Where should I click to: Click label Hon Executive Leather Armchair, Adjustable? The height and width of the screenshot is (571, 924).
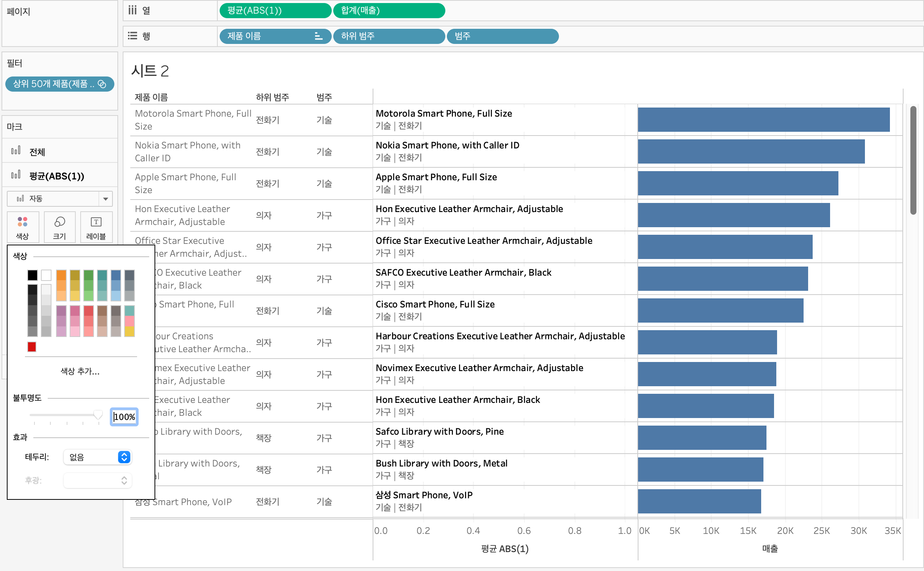pos(469,209)
